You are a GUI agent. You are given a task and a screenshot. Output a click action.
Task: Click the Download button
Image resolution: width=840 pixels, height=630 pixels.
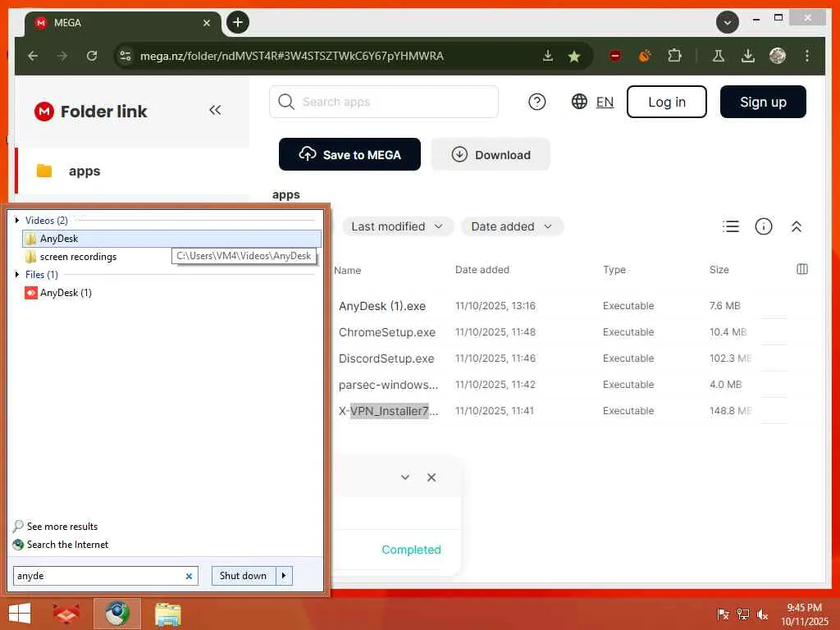coord(491,154)
